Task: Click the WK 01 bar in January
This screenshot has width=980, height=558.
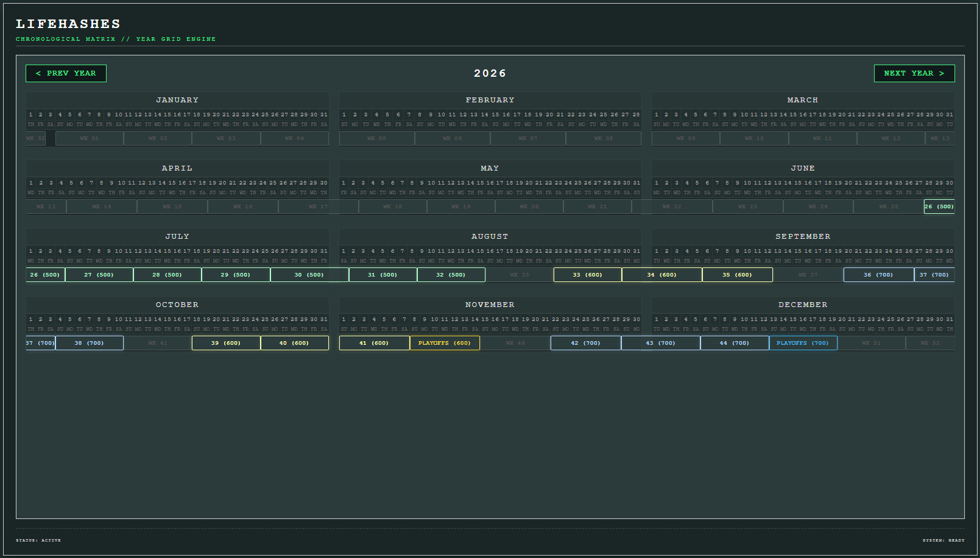Action: tap(90, 138)
